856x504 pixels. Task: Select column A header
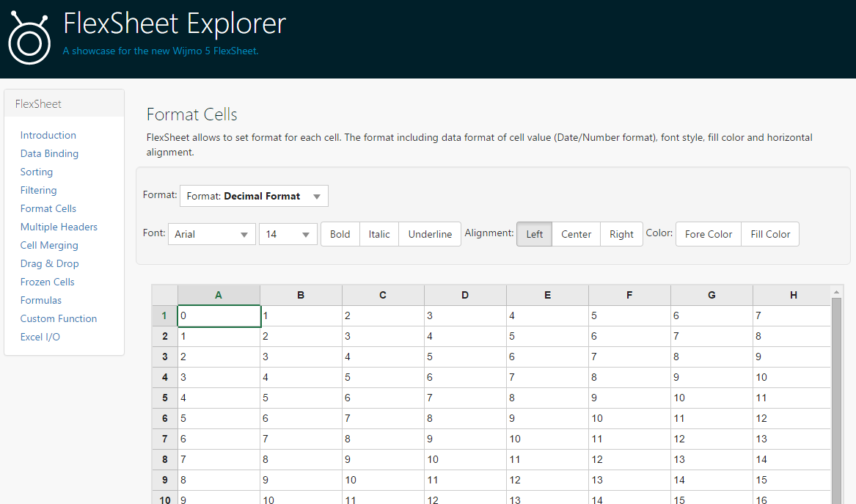(x=219, y=296)
